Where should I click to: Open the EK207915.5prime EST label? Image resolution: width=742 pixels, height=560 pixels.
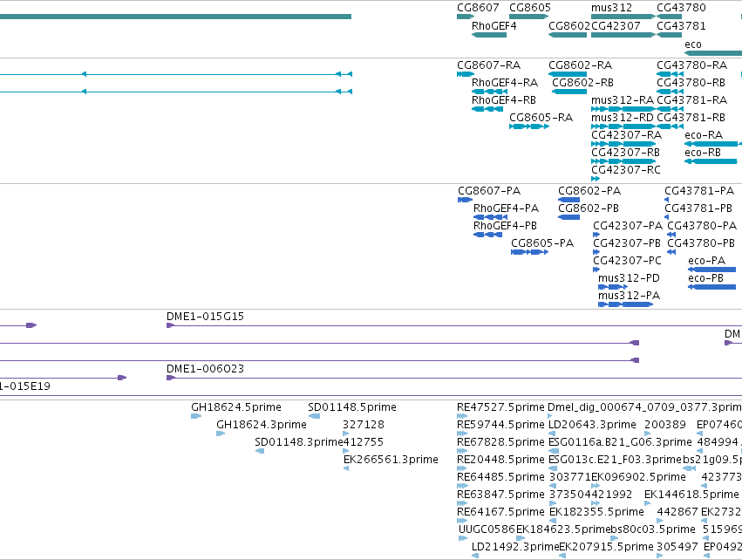606,547
